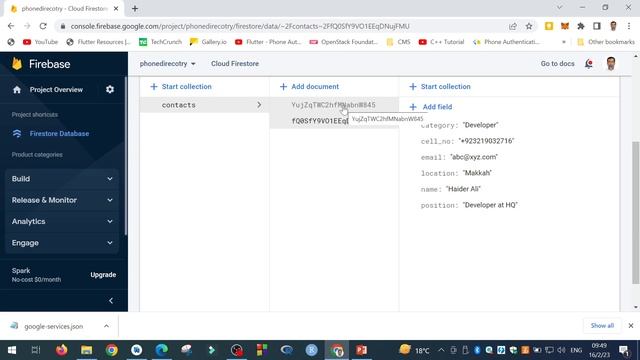Click email value "abc@xyz.com"

pos(473,157)
